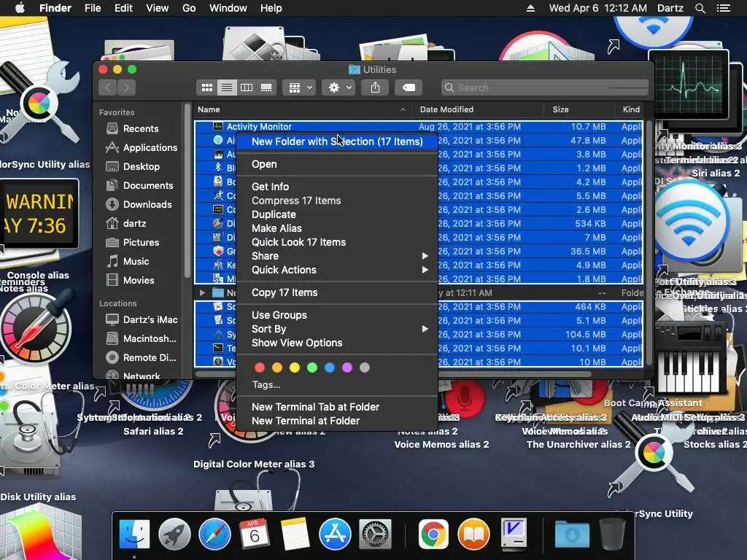
Task: Click the Edit Tags toolbar button
Action: 409,87
